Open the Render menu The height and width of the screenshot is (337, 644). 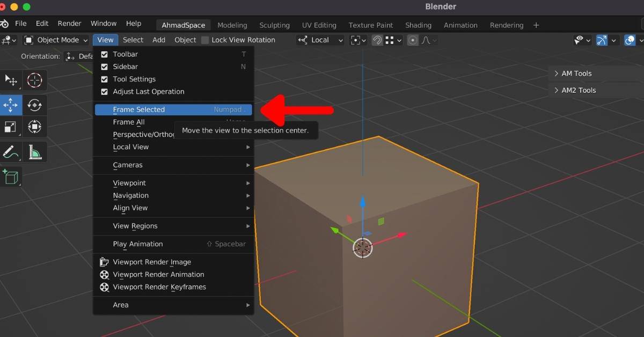tap(69, 23)
